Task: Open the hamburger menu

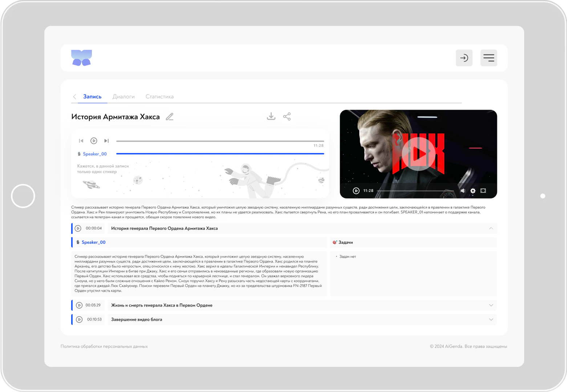Action: 489,58
